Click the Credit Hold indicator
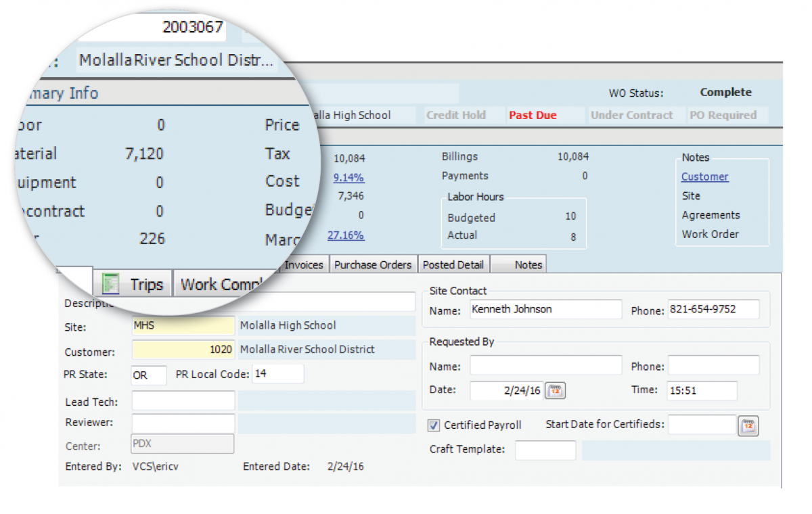This screenshot has height=514, width=812. click(456, 116)
